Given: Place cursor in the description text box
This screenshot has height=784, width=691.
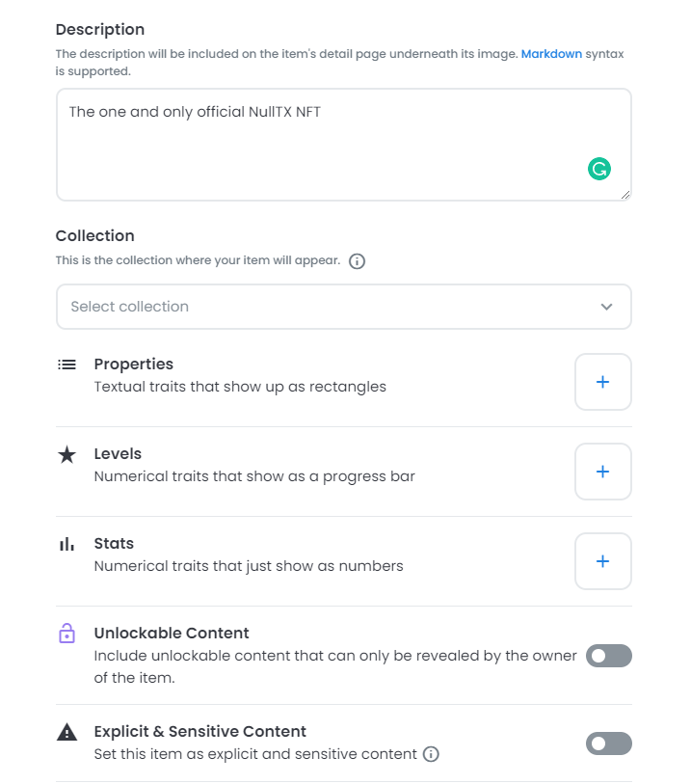Looking at the screenshot, I should (x=344, y=143).
